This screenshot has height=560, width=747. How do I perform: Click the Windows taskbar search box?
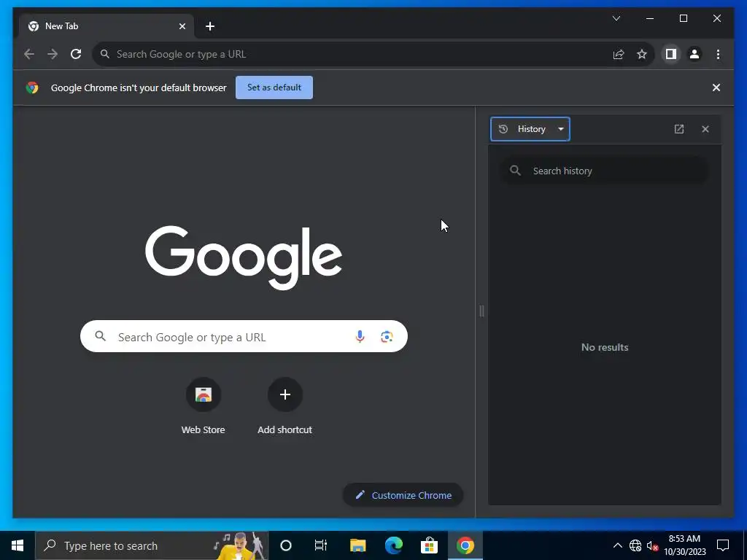pyautogui.click(x=152, y=545)
